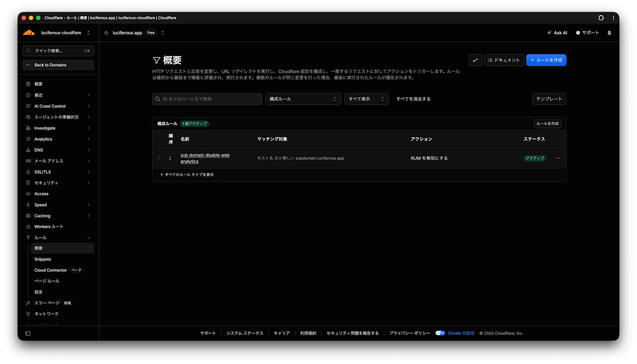The height and width of the screenshot is (364, 637).
Task: Click the DNS sidebar icon
Action: point(28,150)
